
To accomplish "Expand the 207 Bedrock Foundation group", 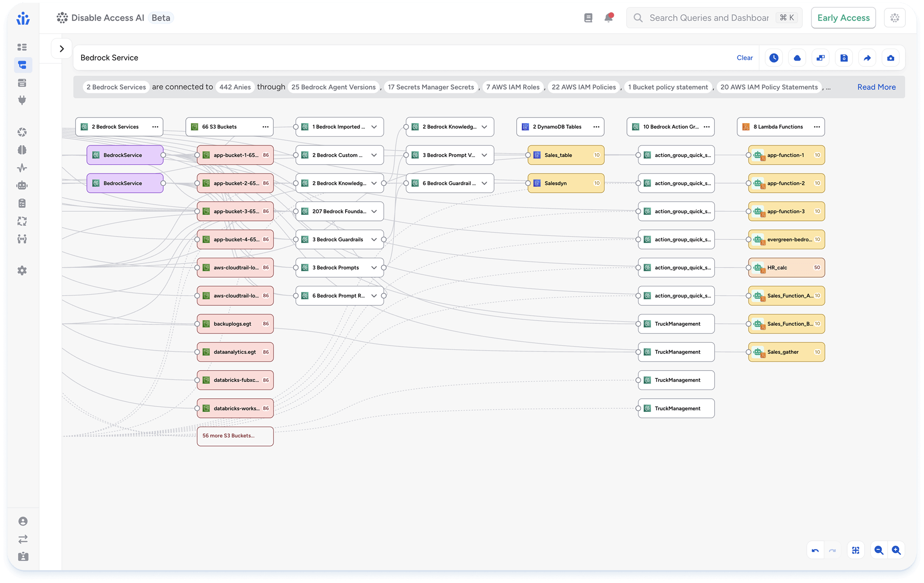I will [x=374, y=211].
